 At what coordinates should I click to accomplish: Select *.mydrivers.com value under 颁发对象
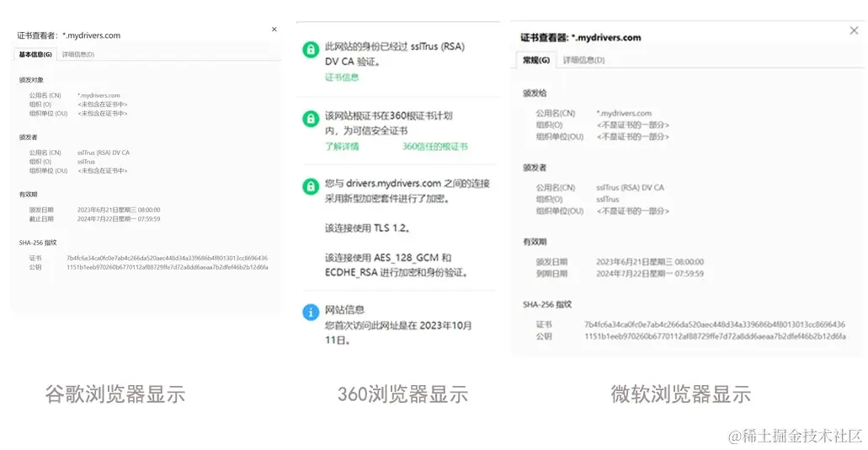(99, 95)
